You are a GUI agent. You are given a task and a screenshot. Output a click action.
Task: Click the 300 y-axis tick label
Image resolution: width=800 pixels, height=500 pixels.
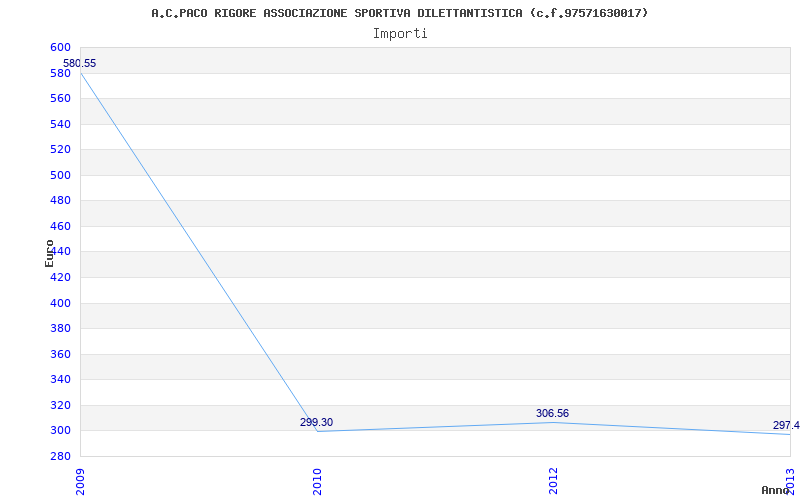click(60, 431)
